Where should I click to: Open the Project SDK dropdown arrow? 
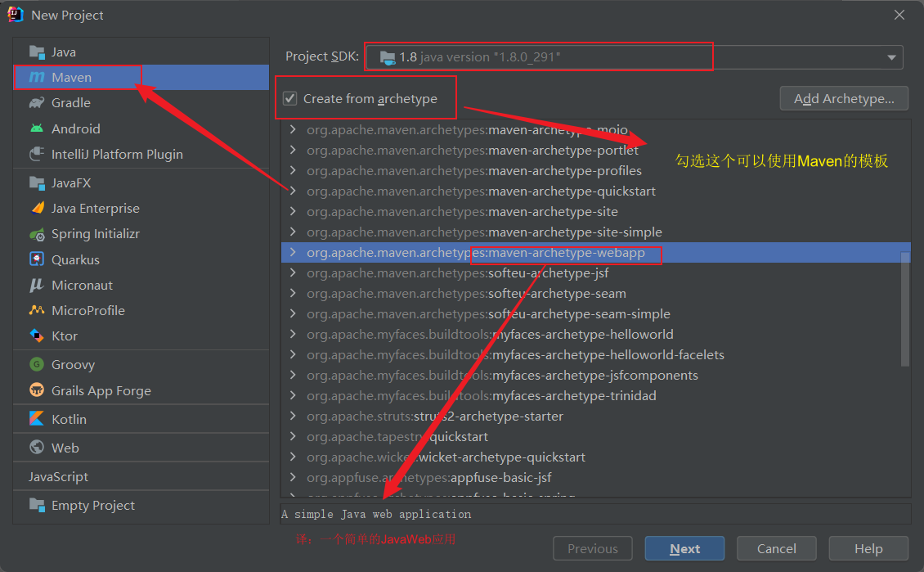(x=891, y=57)
